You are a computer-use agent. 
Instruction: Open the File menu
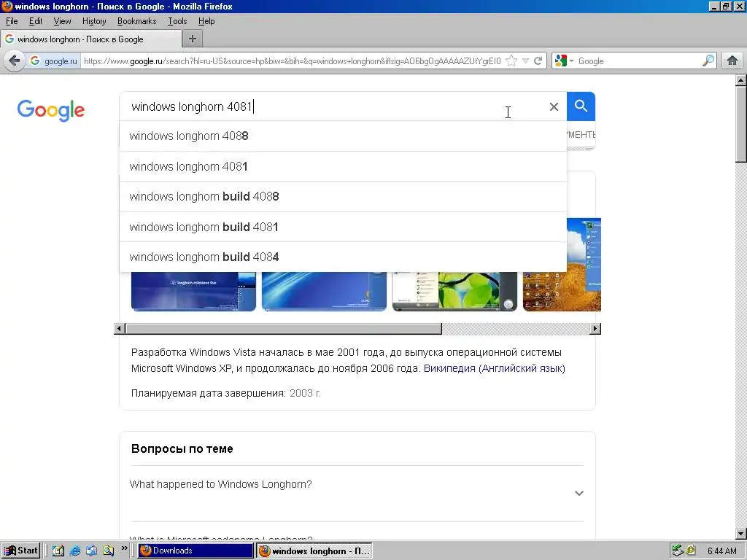coord(12,21)
